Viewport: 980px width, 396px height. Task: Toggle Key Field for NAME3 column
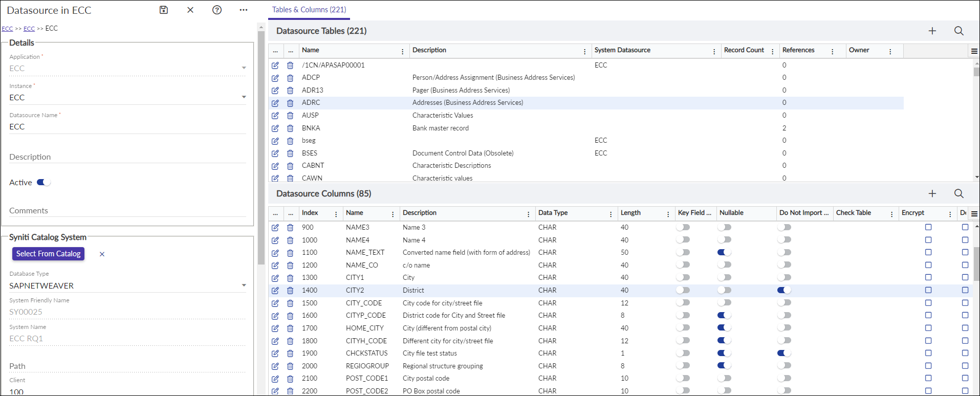pyautogui.click(x=683, y=227)
